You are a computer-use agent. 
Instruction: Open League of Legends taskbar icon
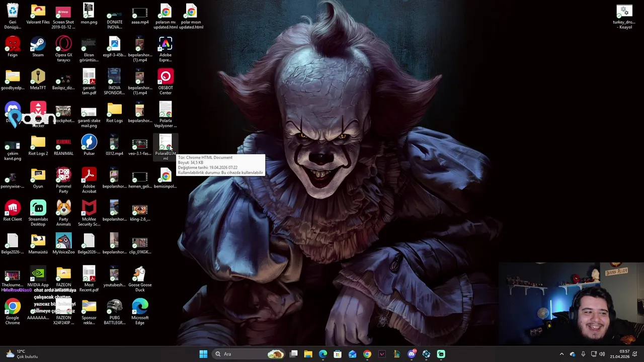396,354
